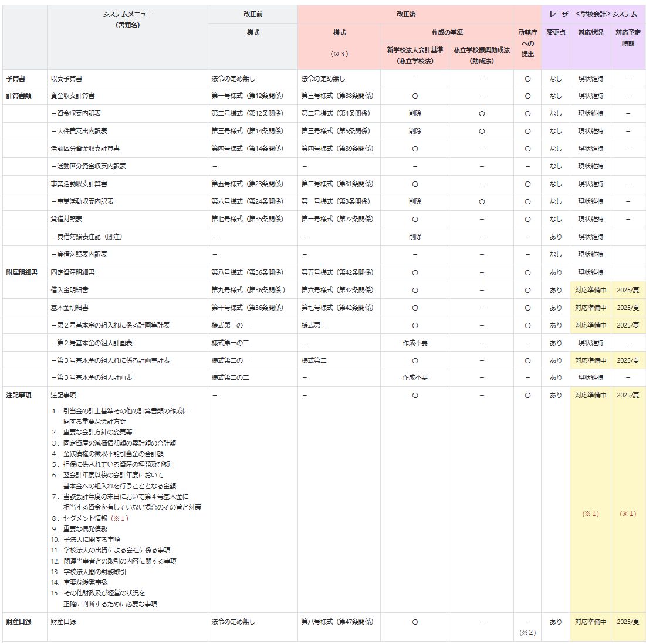Select the －活動区分資金収支内訳表 row name
This screenshot has height=644, width=646.
(89, 166)
